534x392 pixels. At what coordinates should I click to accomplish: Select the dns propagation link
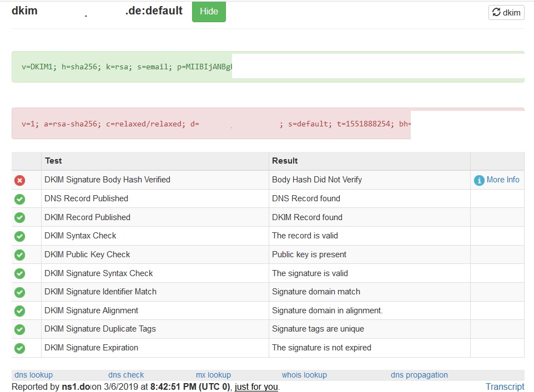pos(419,375)
